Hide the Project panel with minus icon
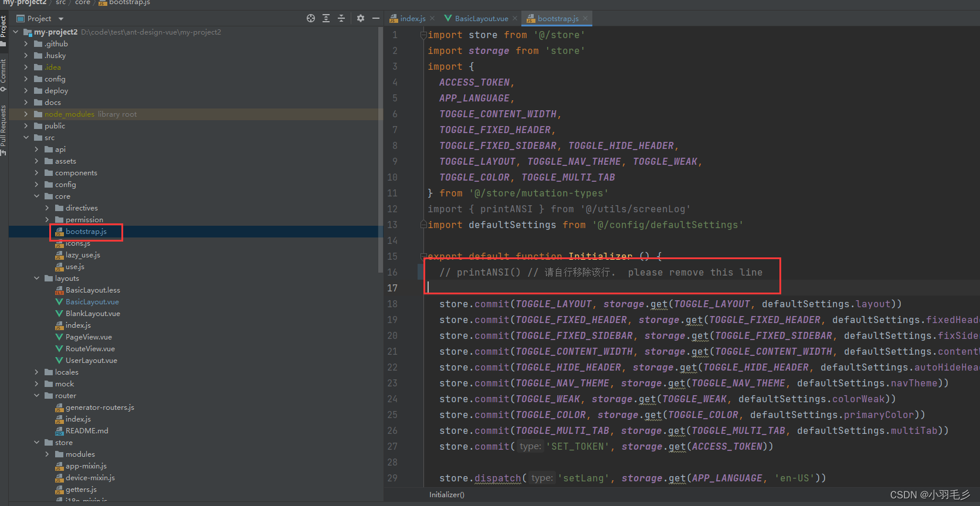 click(376, 18)
